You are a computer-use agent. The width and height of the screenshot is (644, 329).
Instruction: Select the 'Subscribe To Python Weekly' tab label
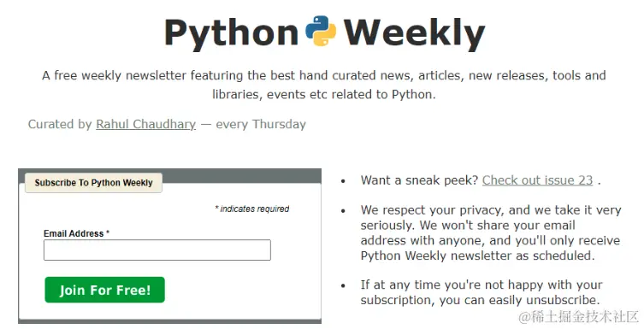pos(93,183)
